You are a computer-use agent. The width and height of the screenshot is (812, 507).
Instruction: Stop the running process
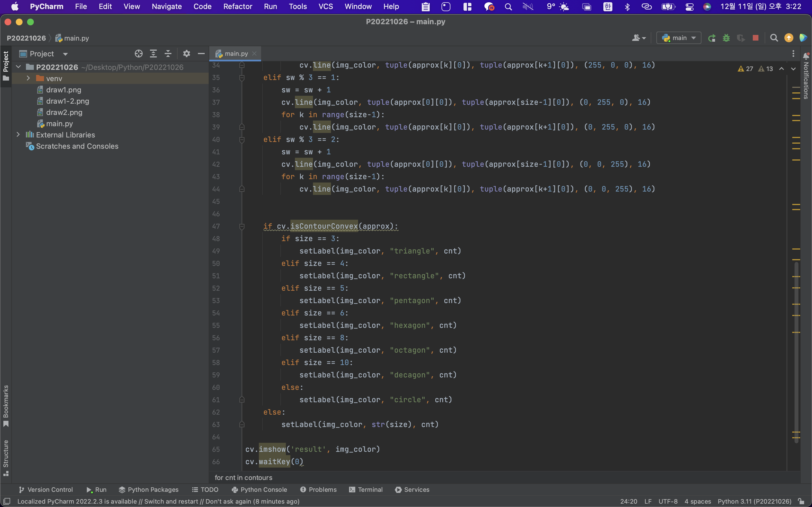[x=755, y=37]
